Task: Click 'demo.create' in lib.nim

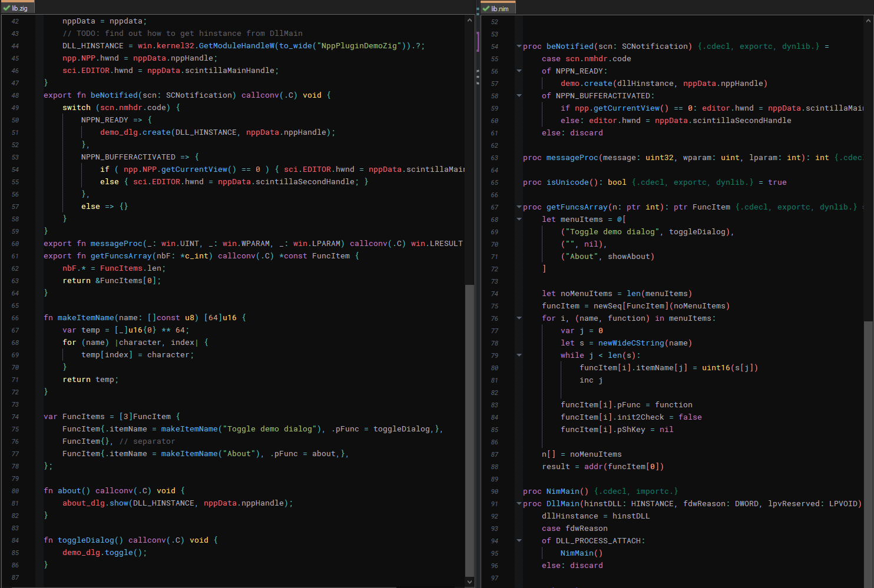Action: (587, 84)
